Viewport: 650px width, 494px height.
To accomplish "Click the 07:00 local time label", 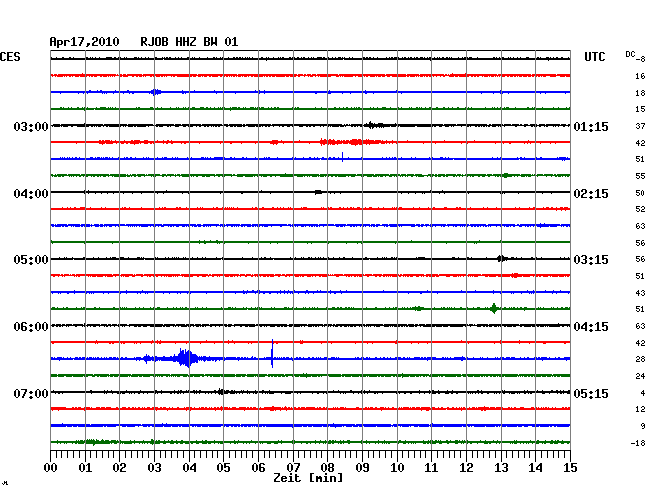I will pyautogui.click(x=31, y=393).
